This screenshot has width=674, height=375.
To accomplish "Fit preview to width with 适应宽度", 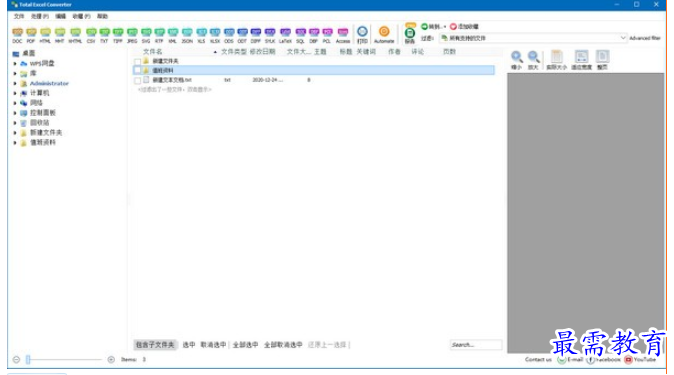I will [x=582, y=60].
